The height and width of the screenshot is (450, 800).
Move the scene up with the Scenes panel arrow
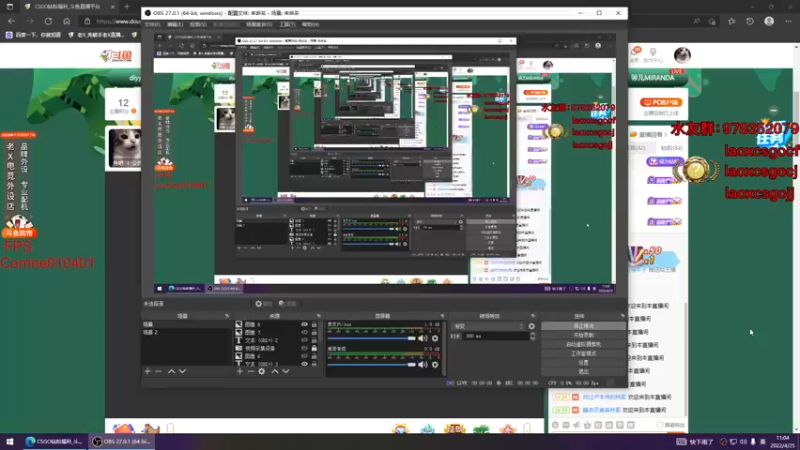(x=171, y=371)
